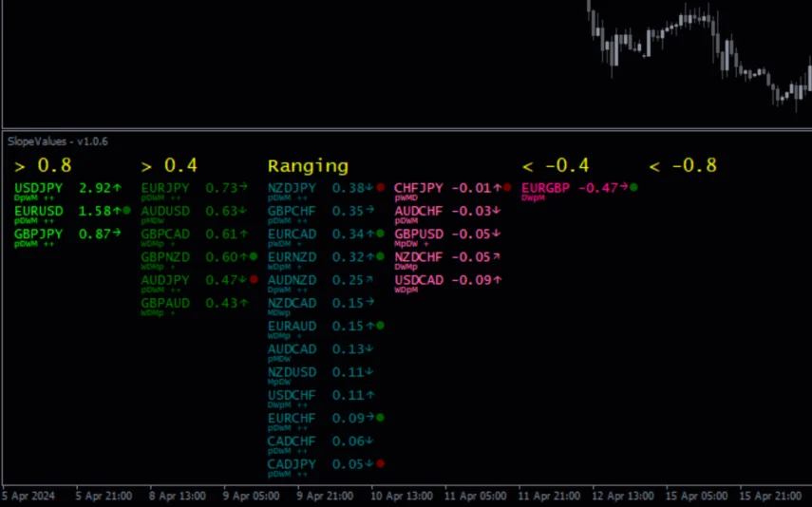The height and width of the screenshot is (507, 812).
Task: Click the red dot beside NZDJPY
Action: tap(380, 188)
